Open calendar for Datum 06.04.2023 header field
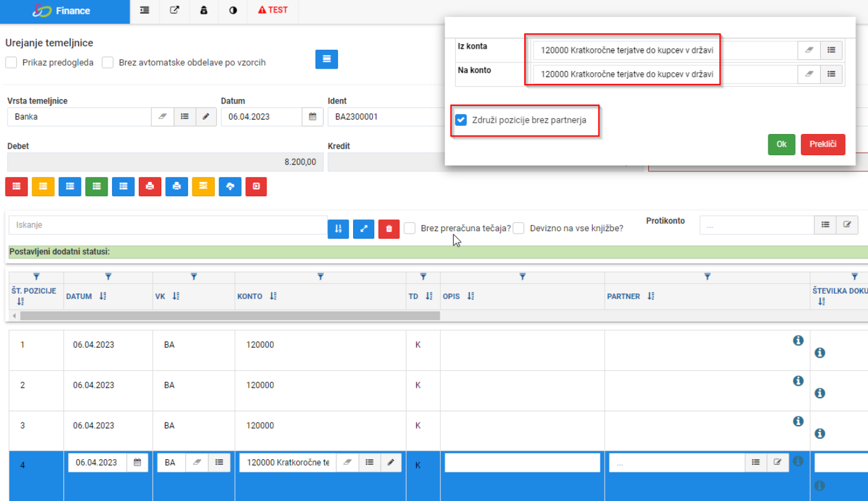This screenshot has height=501, width=868. pos(313,117)
